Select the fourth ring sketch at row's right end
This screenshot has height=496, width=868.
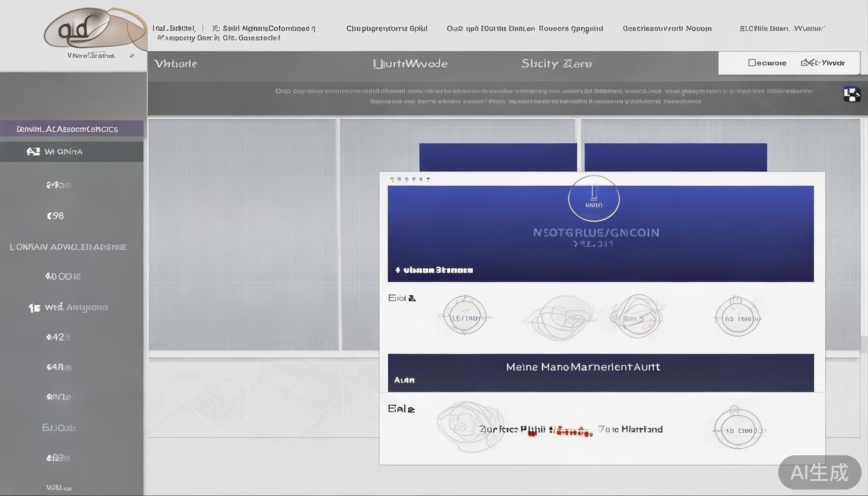[737, 316]
